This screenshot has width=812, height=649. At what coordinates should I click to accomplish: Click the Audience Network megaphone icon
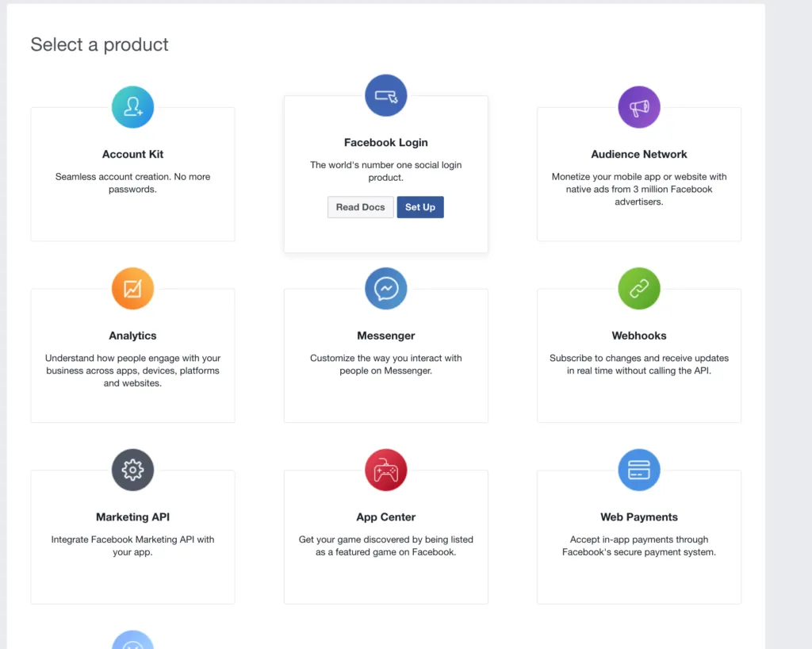639,107
